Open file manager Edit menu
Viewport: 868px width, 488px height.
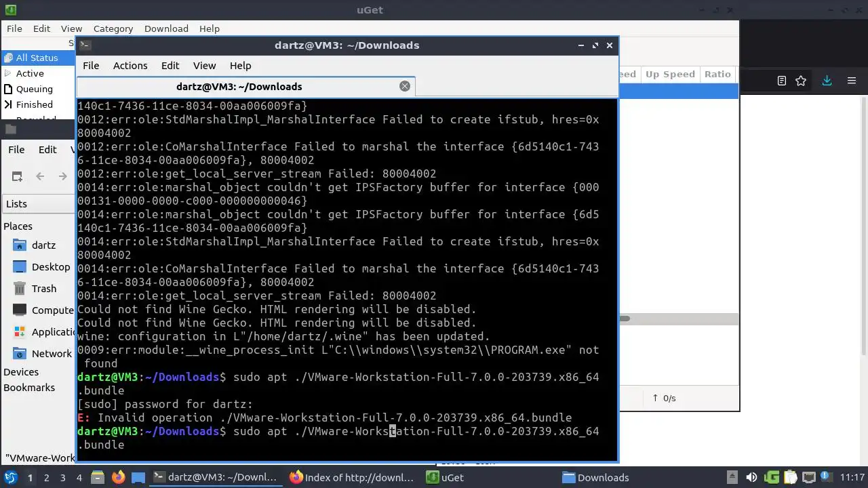click(x=47, y=150)
